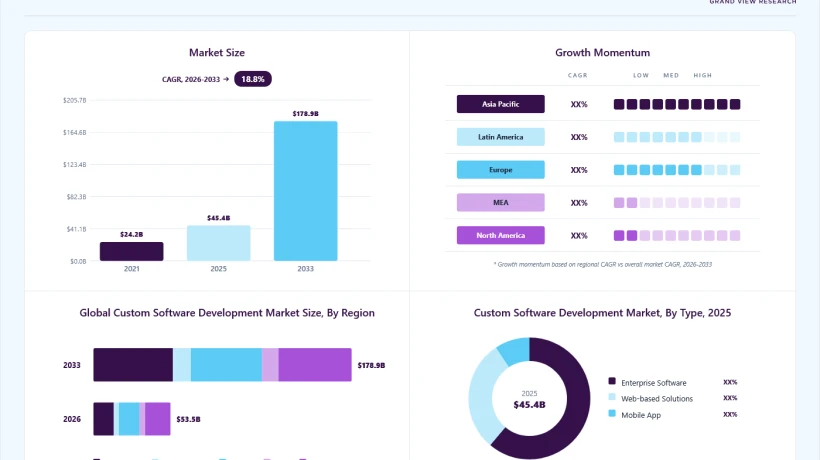The height and width of the screenshot is (460, 820).
Task: Click the 18.8% CAGR badge
Action: click(253, 79)
